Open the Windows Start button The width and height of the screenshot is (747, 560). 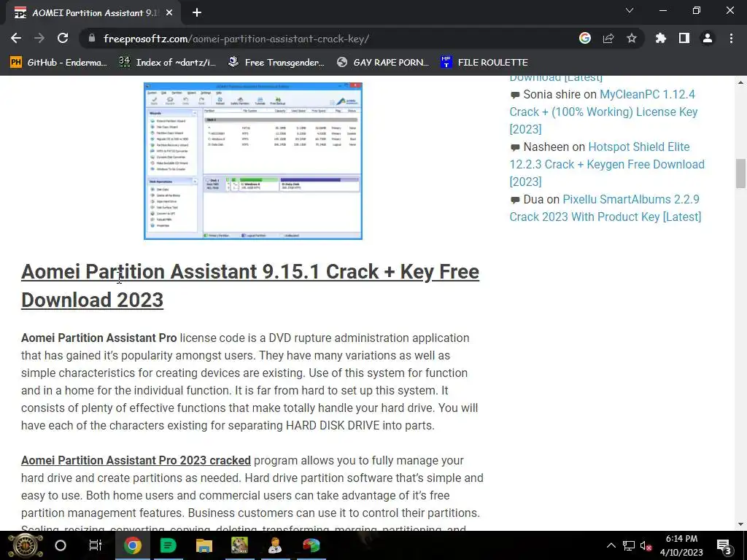click(26, 545)
